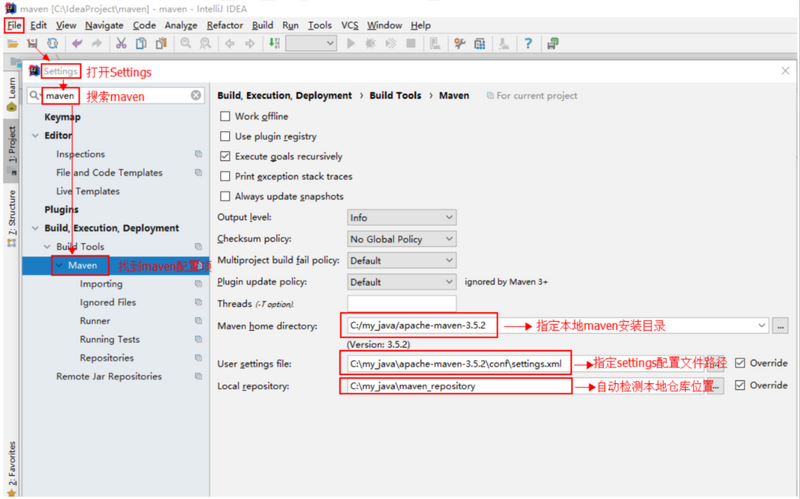Click the purple Undo arrow icon
800x499 pixels.
[77, 44]
